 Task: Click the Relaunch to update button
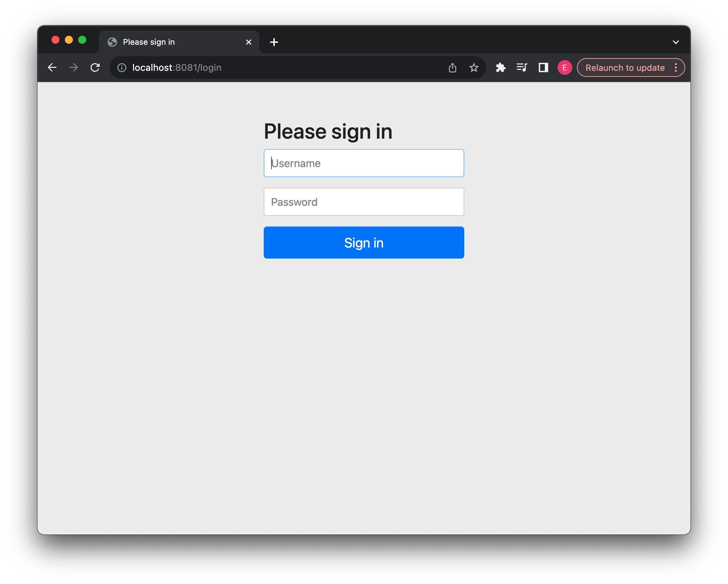[x=624, y=67]
